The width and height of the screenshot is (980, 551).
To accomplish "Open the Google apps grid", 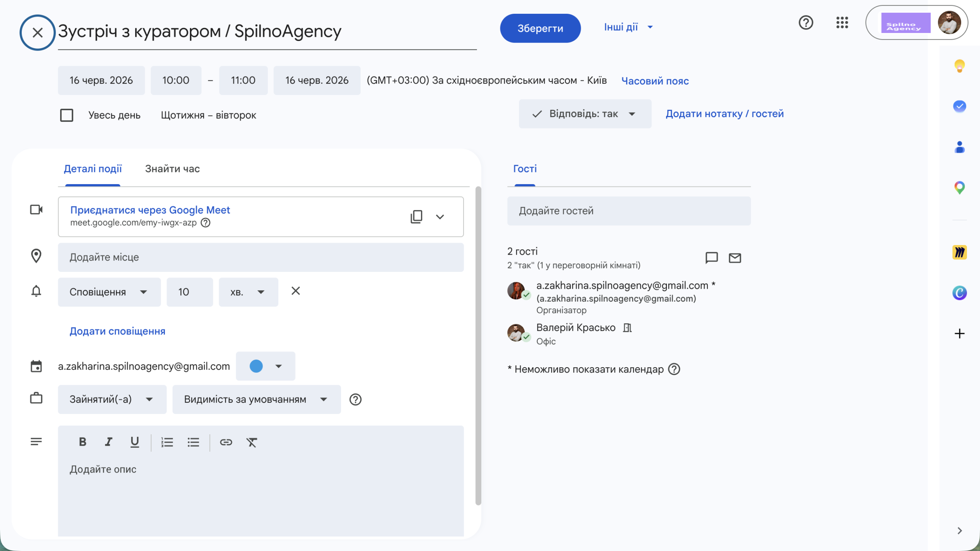I will pyautogui.click(x=842, y=23).
